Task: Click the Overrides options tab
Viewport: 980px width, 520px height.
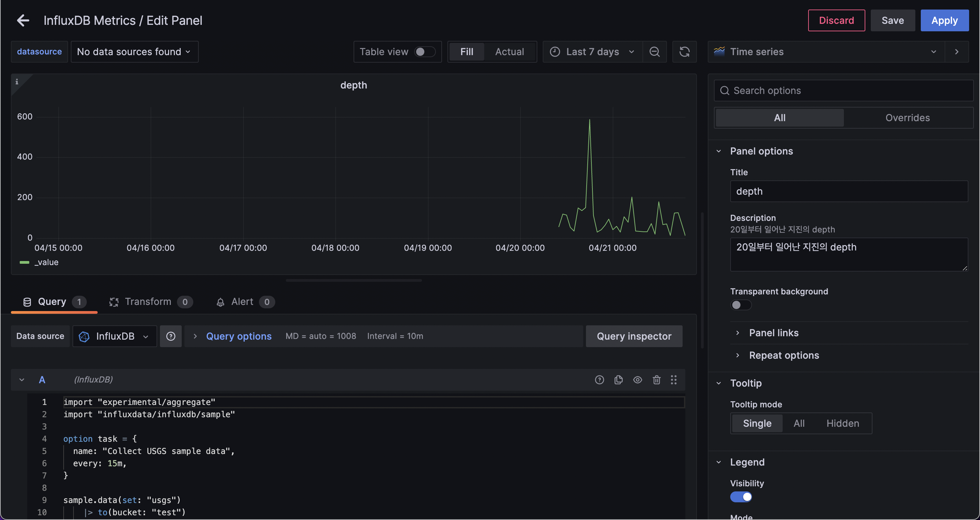Action: pyautogui.click(x=908, y=117)
